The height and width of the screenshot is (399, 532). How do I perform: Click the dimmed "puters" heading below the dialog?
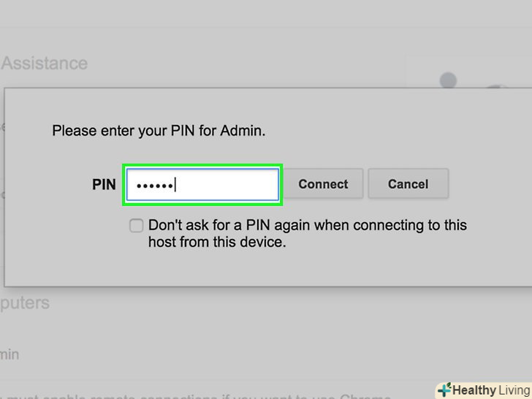point(25,303)
